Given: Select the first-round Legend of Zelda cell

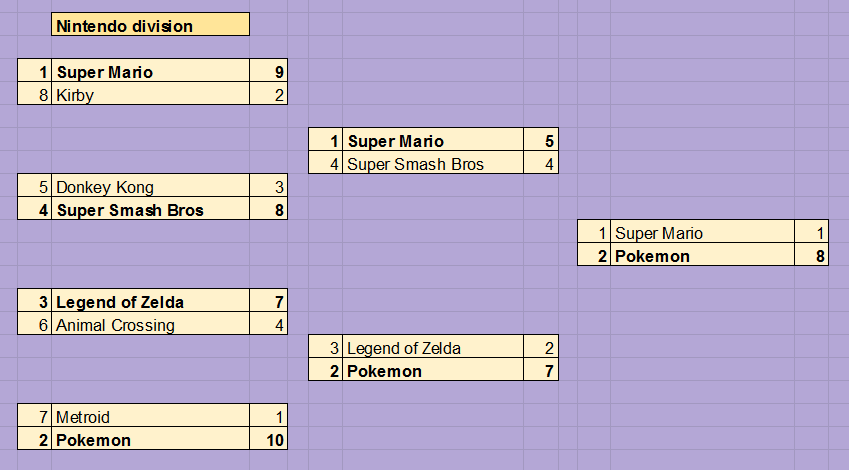Looking at the screenshot, I should tap(151, 300).
